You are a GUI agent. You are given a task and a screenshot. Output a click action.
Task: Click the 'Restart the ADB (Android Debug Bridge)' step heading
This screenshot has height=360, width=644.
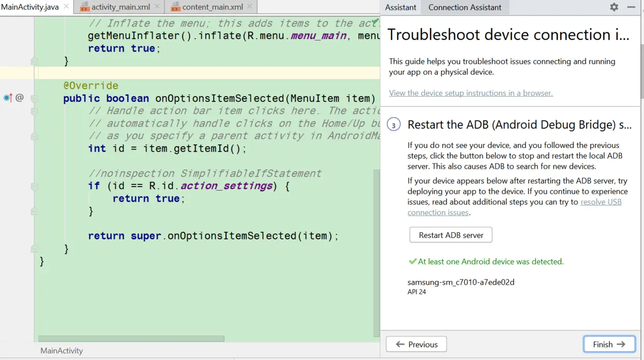519,125
